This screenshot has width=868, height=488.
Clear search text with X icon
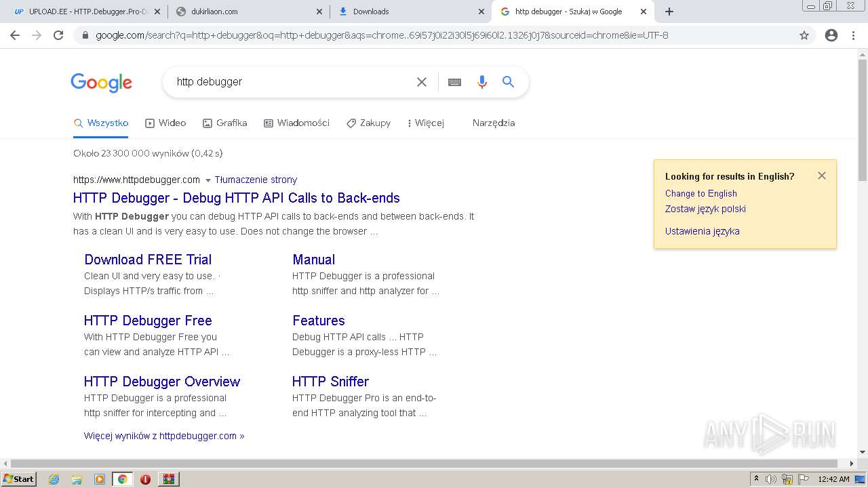pos(422,82)
